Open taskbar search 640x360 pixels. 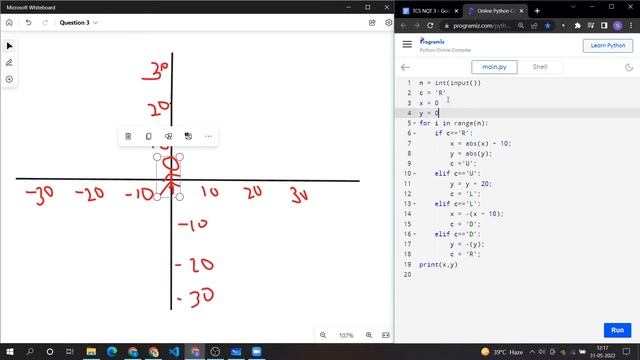click(x=30, y=351)
